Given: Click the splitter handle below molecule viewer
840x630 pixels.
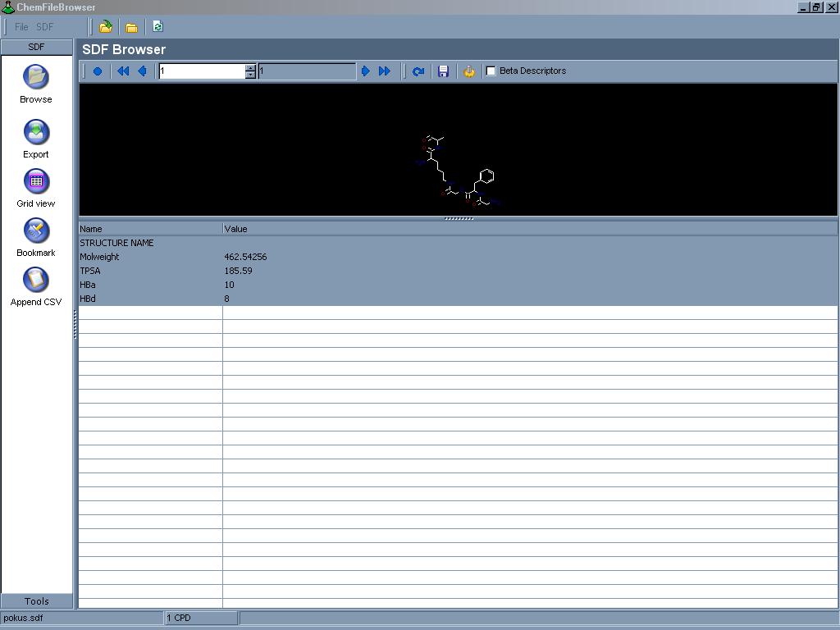Looking at the screenshot, I should coord(459,218).
